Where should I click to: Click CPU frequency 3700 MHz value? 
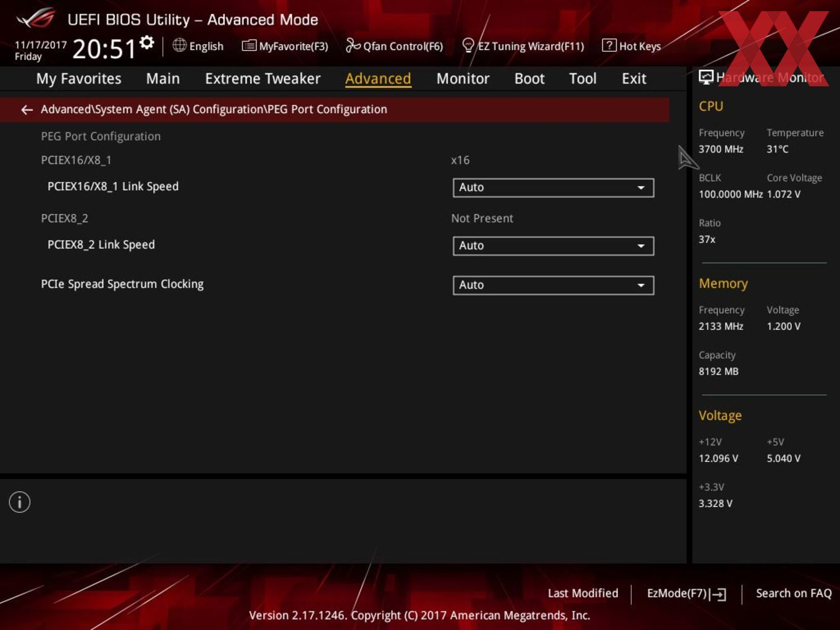(721, 149)
